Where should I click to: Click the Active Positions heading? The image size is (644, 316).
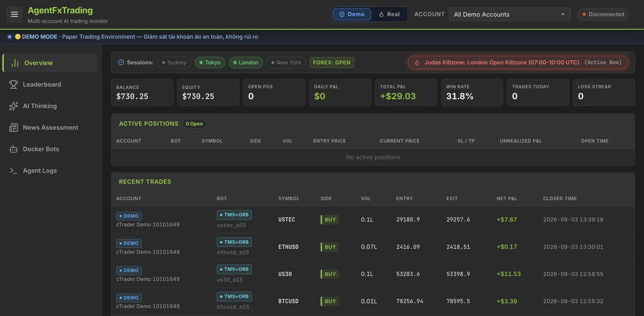pyautogui.click(x=149, y=124)
